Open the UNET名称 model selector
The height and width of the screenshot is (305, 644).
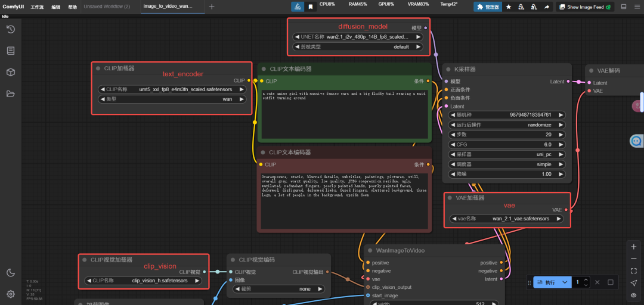pyautogui.click(x=358, y=36)
